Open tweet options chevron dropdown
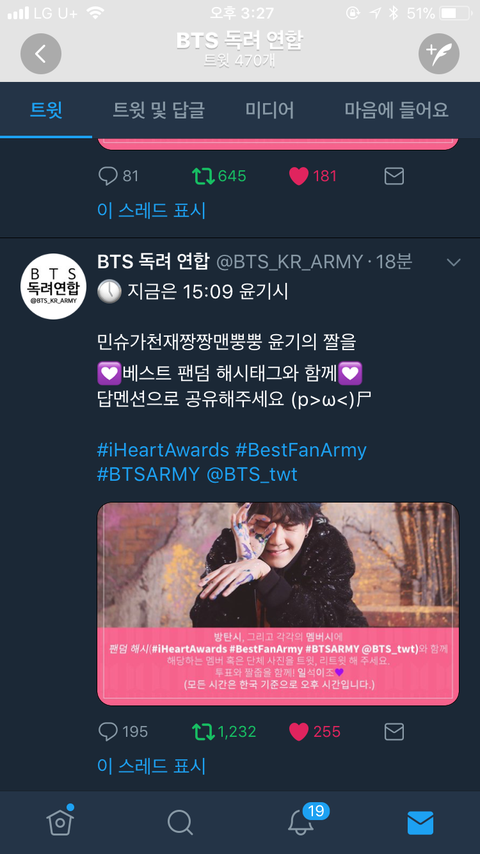This screenshot has width=480, height=854. (x=453, y=263)
